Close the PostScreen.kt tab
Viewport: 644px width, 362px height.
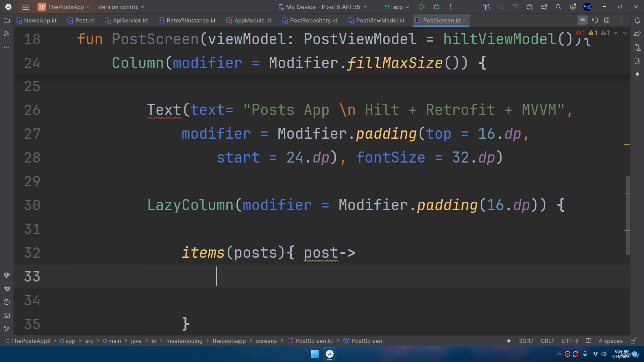[x=465, y=20]
